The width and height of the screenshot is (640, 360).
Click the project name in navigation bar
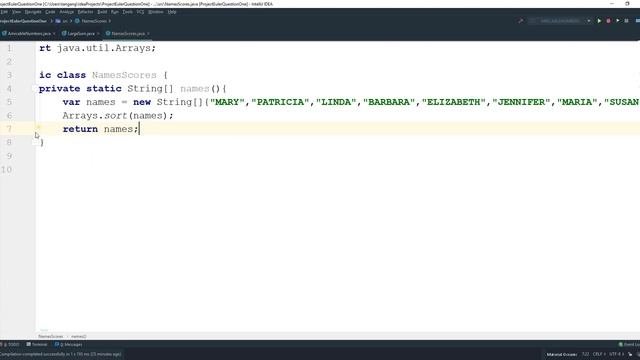(x=23, y=21)
